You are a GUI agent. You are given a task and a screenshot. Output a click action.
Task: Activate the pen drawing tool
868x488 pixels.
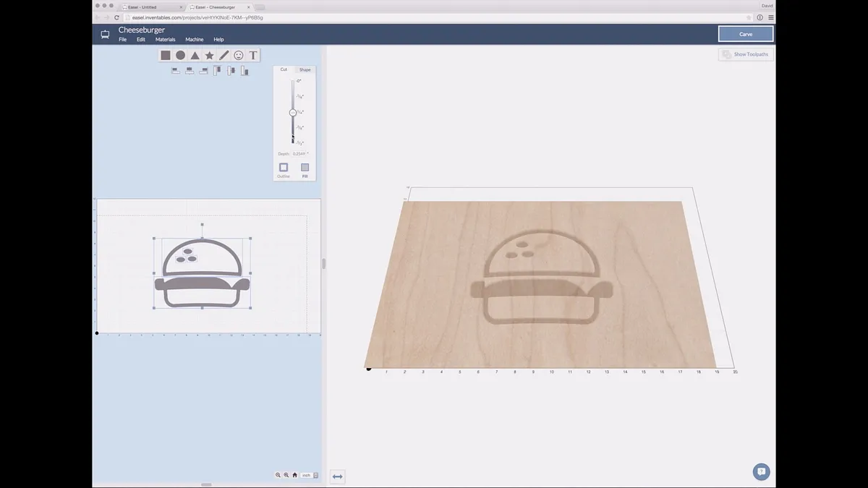pyautogui.click(x=224, y=56)
